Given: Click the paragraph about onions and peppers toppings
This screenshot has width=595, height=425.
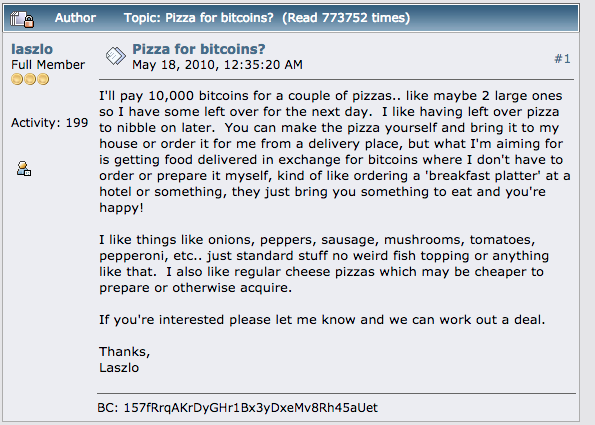Looking at the screenshot, I should click(x=324, y=264).
